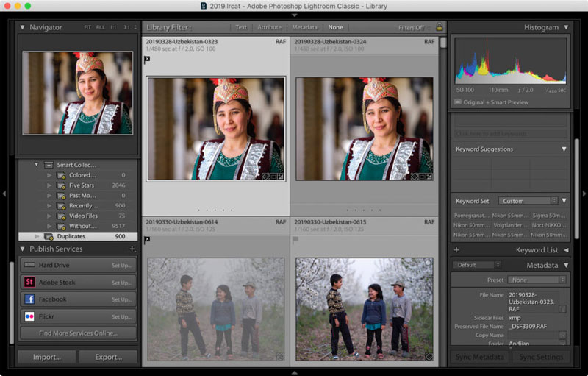Select the Metadata filter tab
Image resolution: width=588 pixels, height=376 pixels.
(304, 27)
